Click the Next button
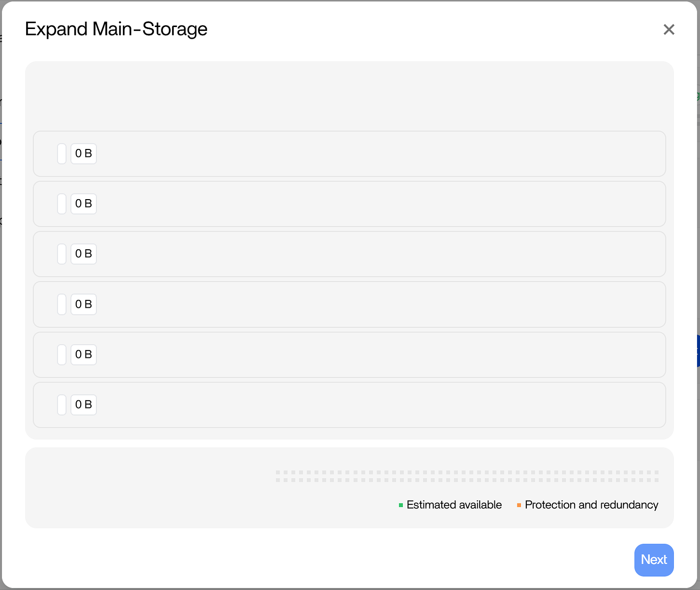This screenshot has height=590, width=700. pyautogui.click(x=654, y=560)
